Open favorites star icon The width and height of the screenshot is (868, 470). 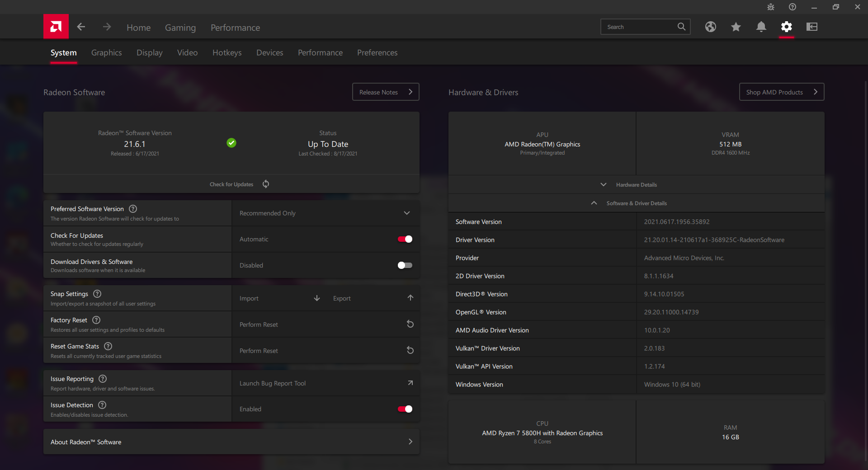(x=736, y=27)
